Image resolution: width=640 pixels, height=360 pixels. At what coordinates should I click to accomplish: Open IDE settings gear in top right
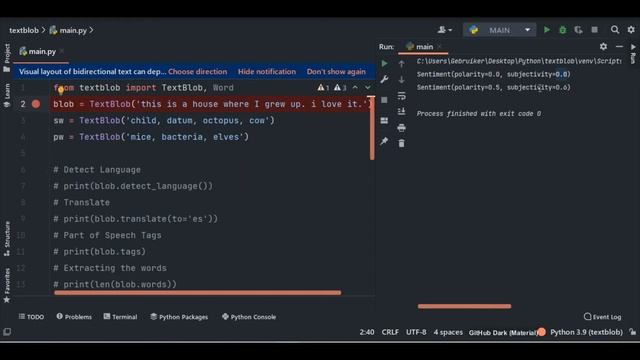coord(631,30)
